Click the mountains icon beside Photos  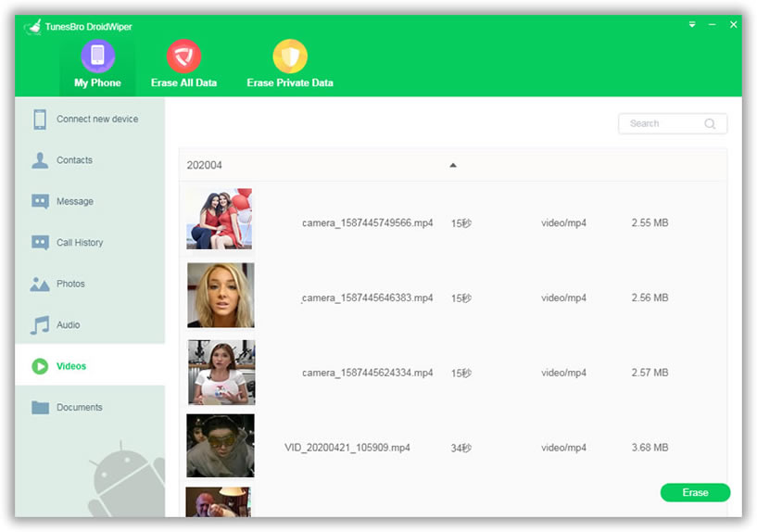click(x=40, y=285)
